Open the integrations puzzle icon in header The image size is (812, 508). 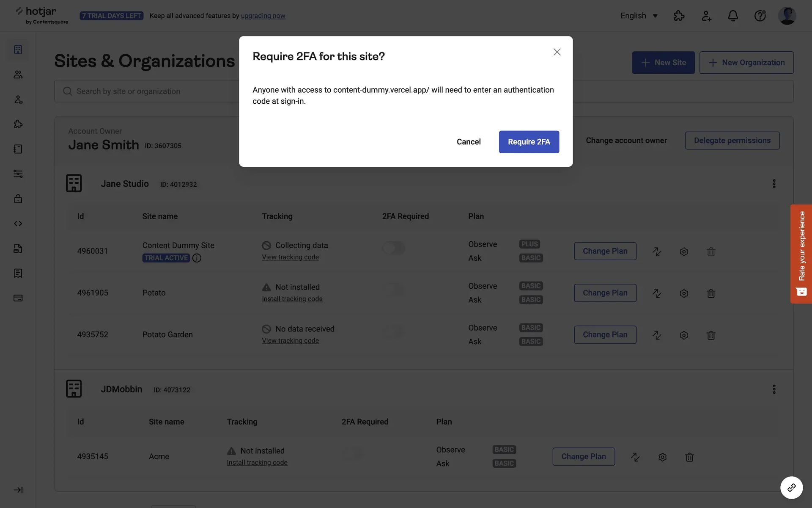tap(679, 16)
